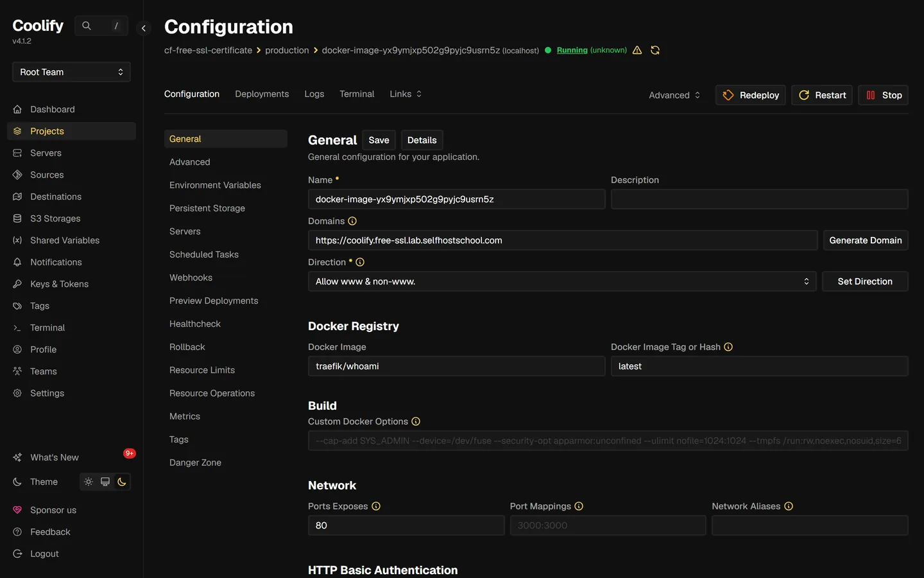Open S3 Storages page

click(71, 218)
